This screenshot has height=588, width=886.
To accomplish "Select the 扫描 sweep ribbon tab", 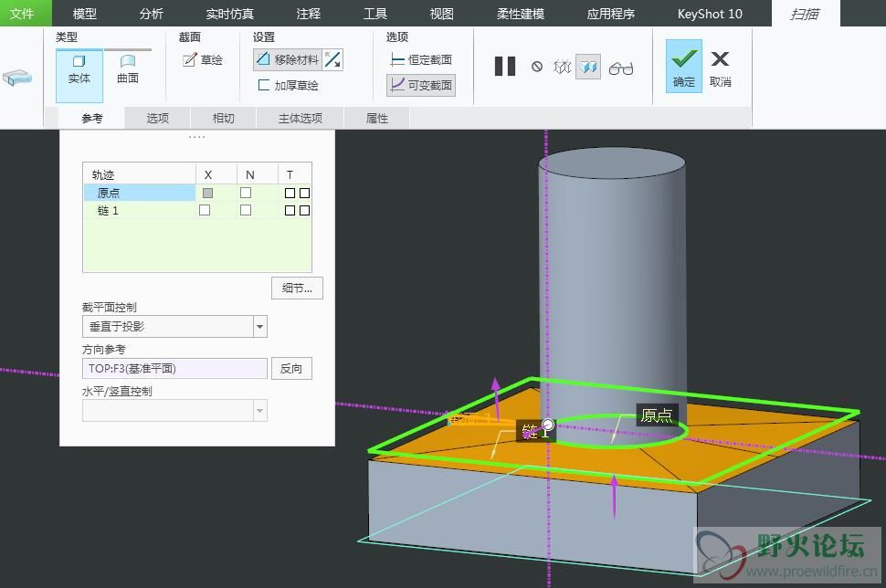I will [806, 14].
